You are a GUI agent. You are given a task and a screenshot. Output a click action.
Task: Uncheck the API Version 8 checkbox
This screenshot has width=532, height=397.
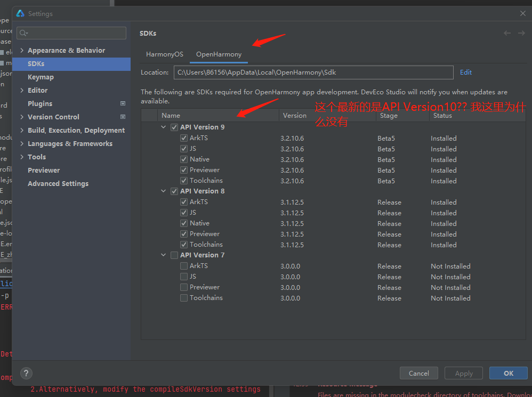point(174,191)
